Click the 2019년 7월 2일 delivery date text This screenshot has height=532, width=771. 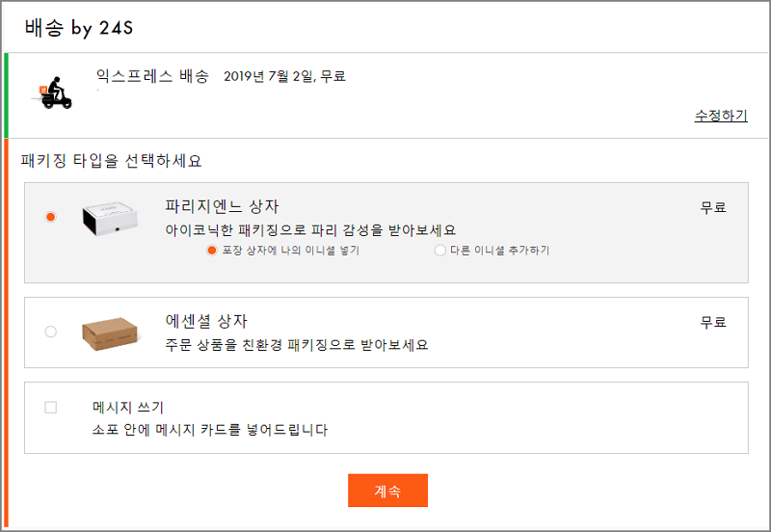click(x=269, y=76)
